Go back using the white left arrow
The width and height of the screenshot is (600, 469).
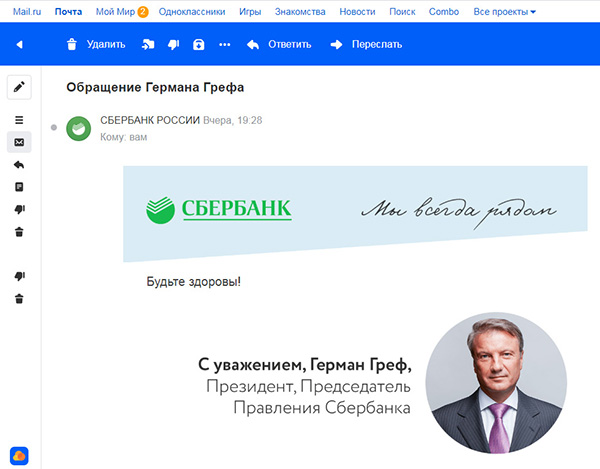point(19,45)
